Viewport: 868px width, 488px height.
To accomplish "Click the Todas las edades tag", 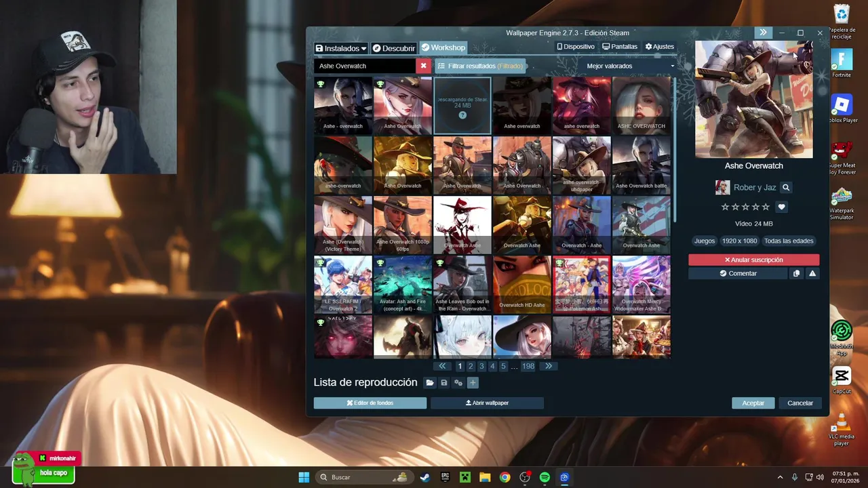I will point(789,241).
